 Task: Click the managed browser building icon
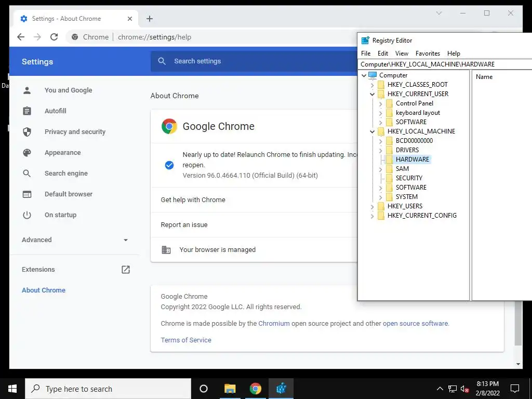(x=166, y=250)
